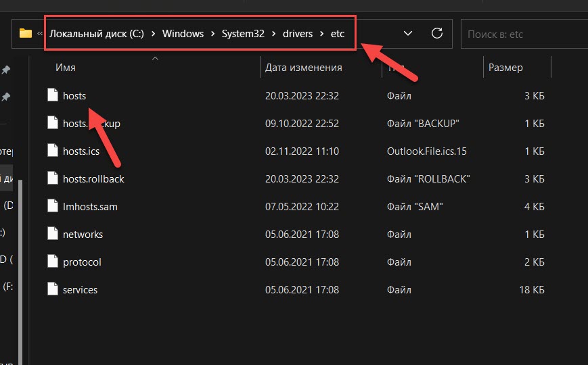Click file icon of hosts backup file
Image resolution: width=588 pixels, height=365 pixels.
[x=53, y=122]
